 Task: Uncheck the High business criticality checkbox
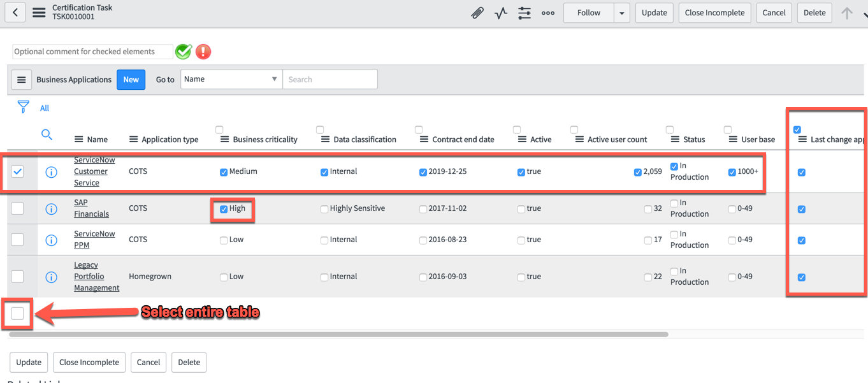click(x=224, y=209)
